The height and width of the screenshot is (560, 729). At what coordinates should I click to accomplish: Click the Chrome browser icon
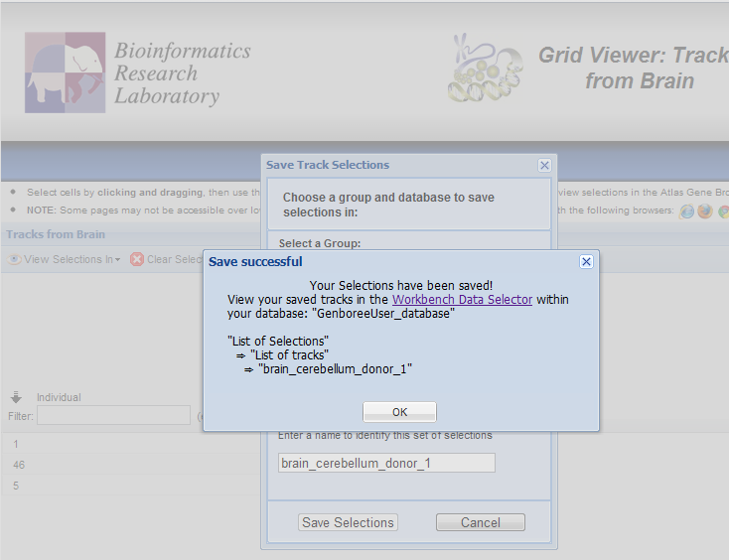point(723,210)
